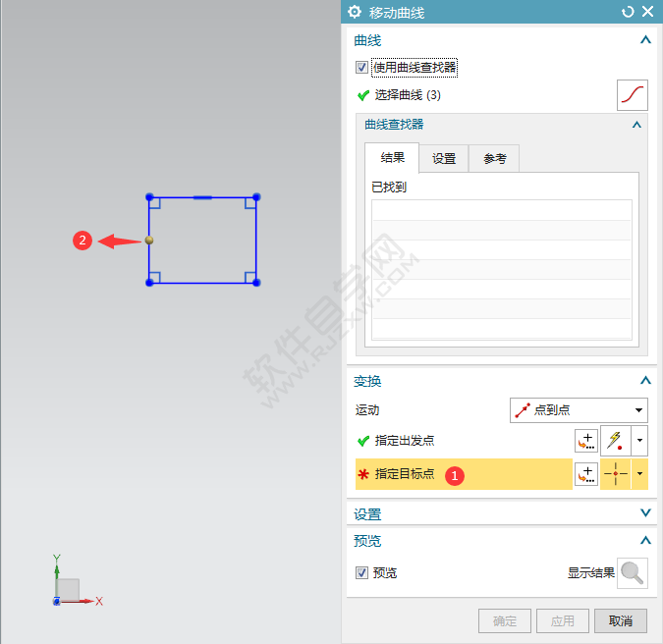The image size is (663, 644).
Task: Open the 运动 点到点 dropdown
Action: point(579,410)
